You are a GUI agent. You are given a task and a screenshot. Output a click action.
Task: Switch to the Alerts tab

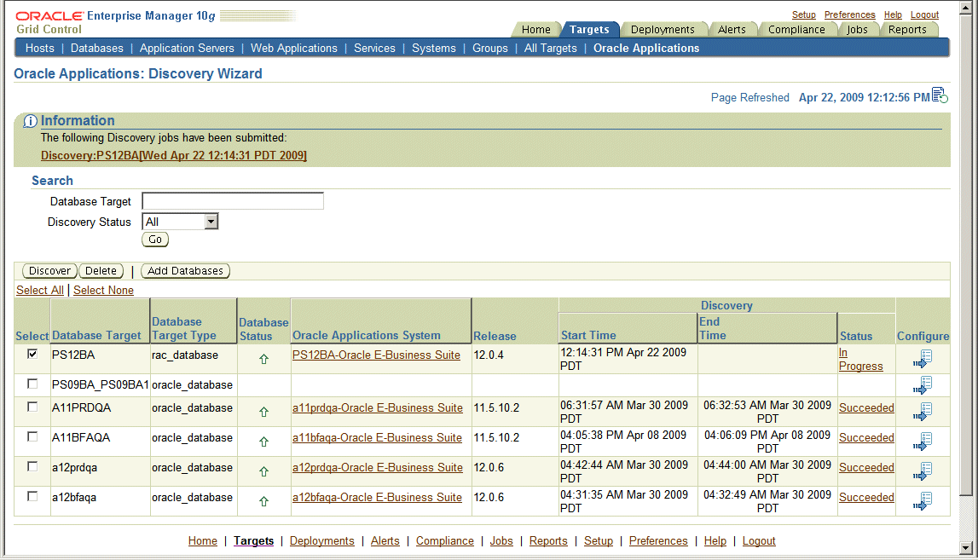[x=732, y=29]
